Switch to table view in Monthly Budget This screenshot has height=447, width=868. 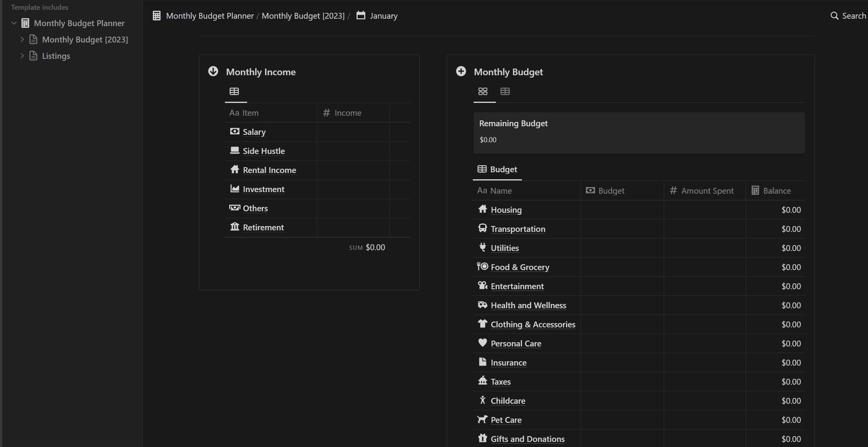pos(506,91)
